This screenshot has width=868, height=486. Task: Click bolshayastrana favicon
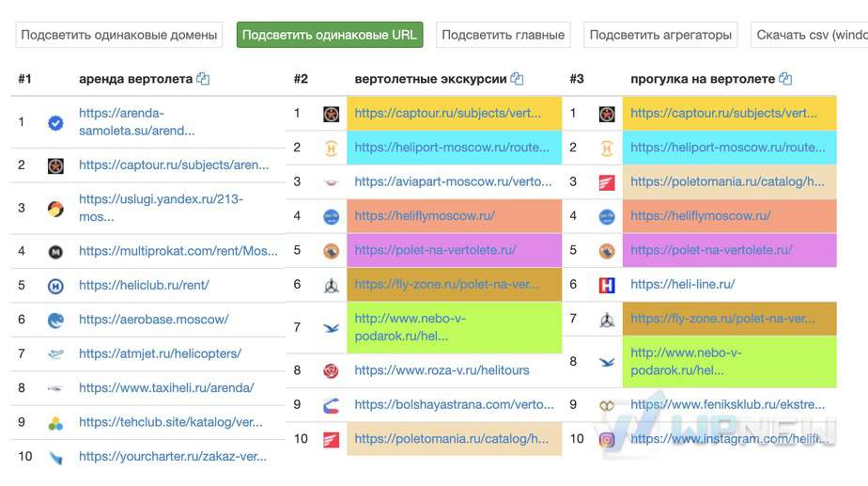tap(331, 406)
